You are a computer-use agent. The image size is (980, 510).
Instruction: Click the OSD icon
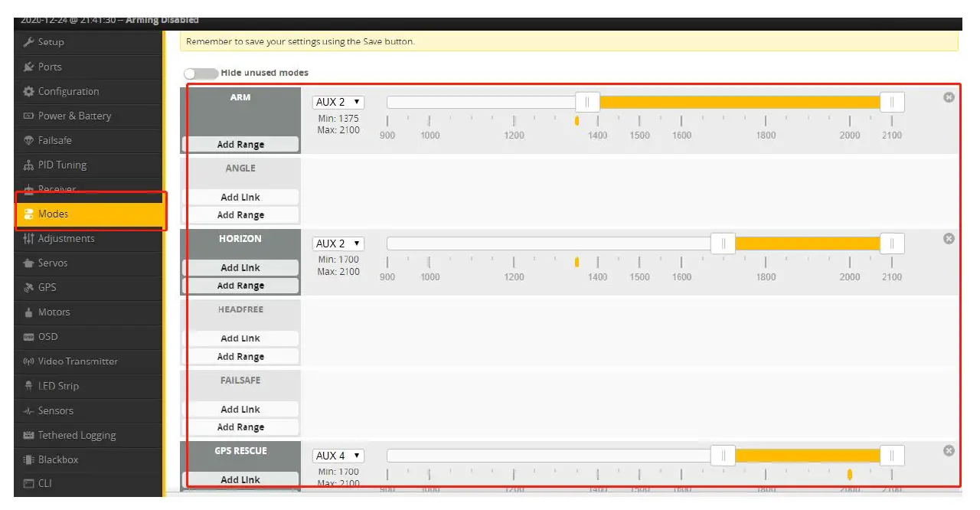(29, 337)
